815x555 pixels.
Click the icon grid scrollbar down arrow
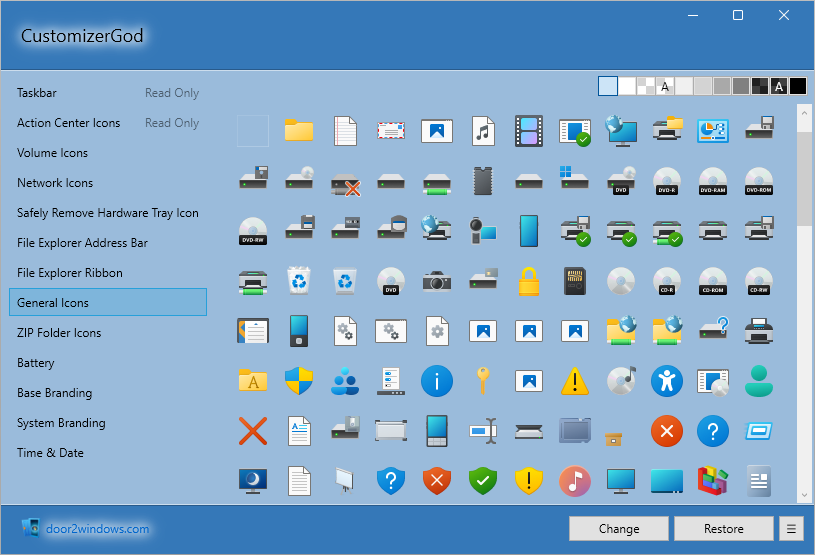pyautogui.click(x=805, y=495)
